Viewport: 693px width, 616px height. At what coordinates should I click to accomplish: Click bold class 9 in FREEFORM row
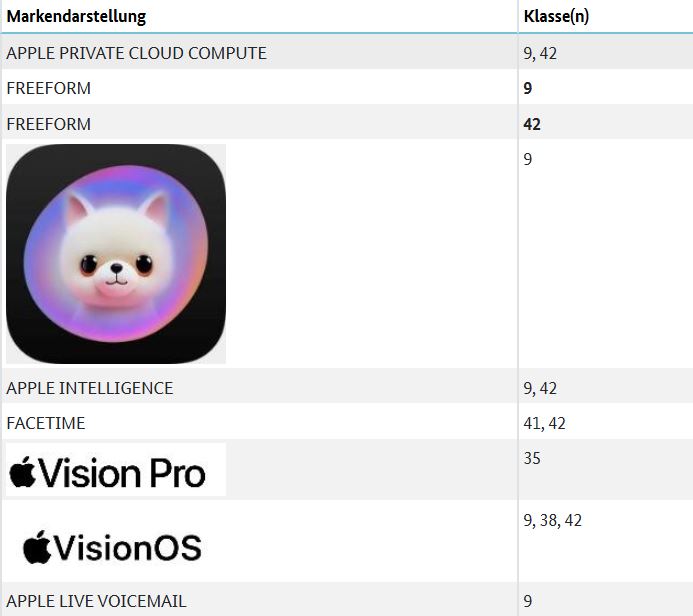coord(528,88)
